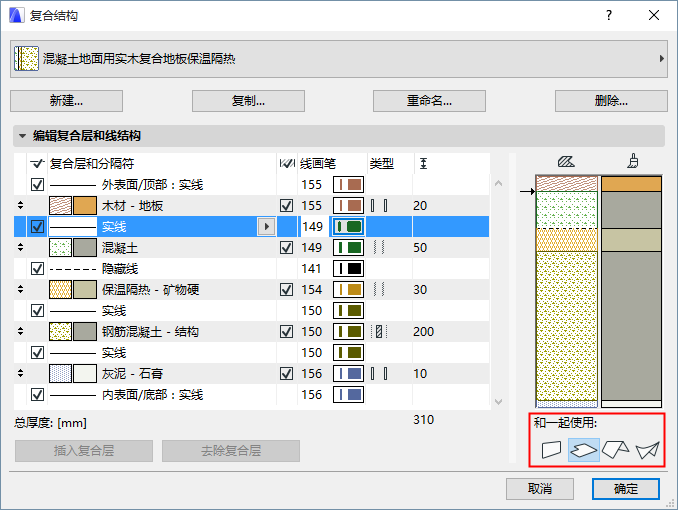The height and width of the screenshot is (510, 678).
Task: Click list scroll up arrow
Action: (x=499, y=183)
